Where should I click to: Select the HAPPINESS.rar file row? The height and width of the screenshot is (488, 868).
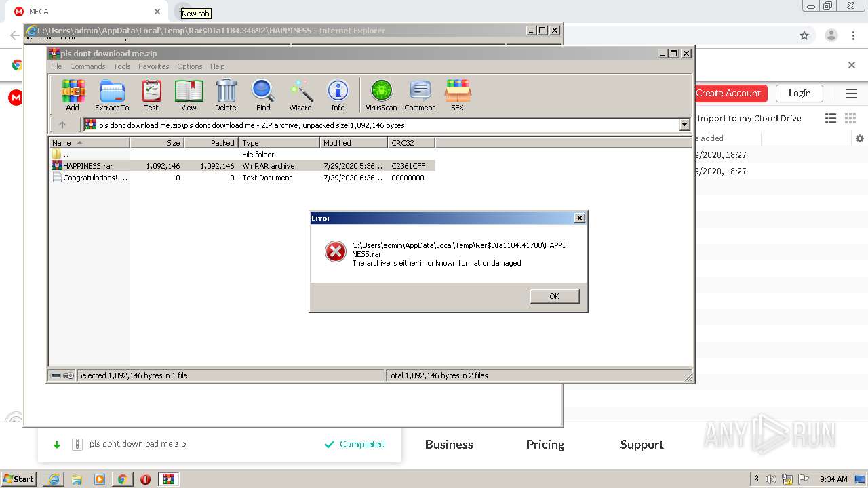click(242, 166)
